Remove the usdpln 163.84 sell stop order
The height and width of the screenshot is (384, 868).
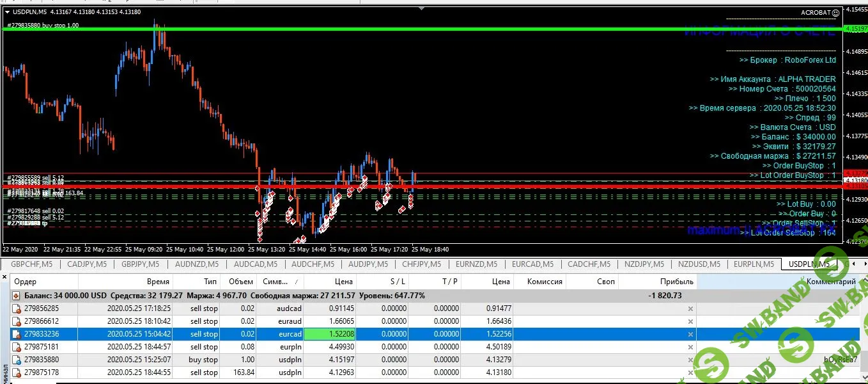pyautogui.click(x=690, y=372)
